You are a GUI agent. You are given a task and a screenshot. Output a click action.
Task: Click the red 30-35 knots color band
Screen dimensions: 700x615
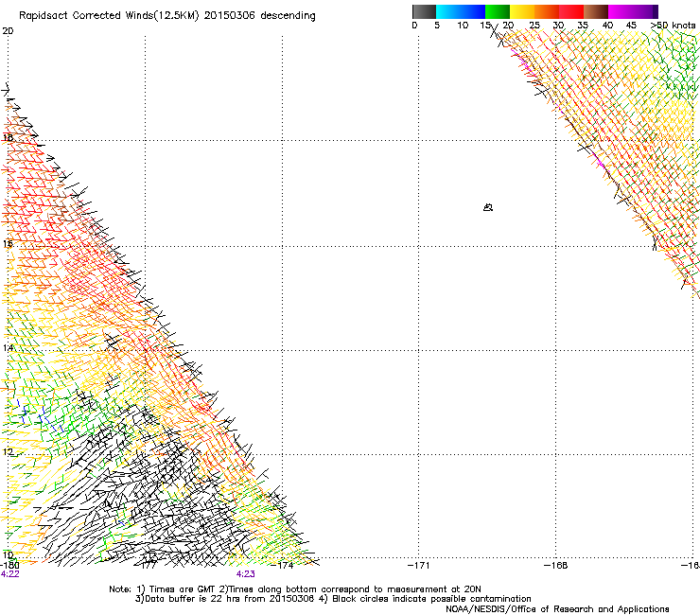571,11
